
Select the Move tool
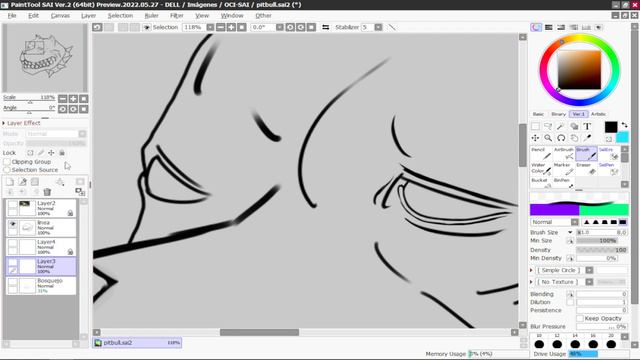pyautogui.click(x=535, y=138)
